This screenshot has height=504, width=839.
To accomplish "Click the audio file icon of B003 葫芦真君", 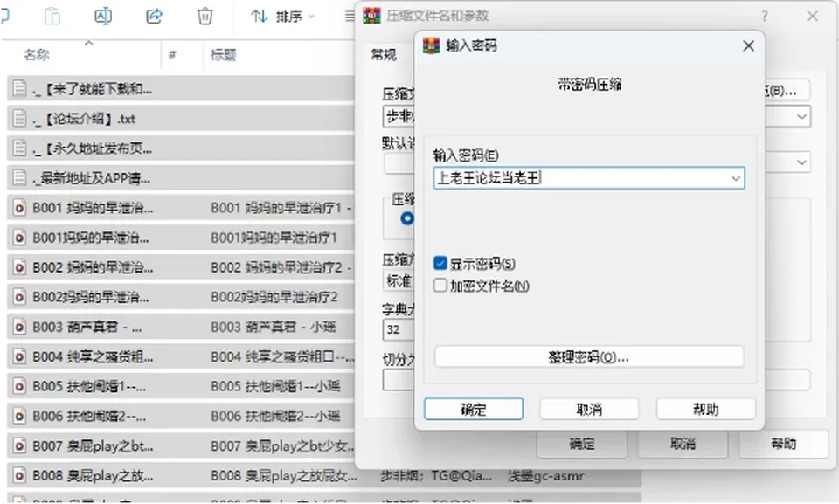I will pyautogui.click(x=19, y=327).
